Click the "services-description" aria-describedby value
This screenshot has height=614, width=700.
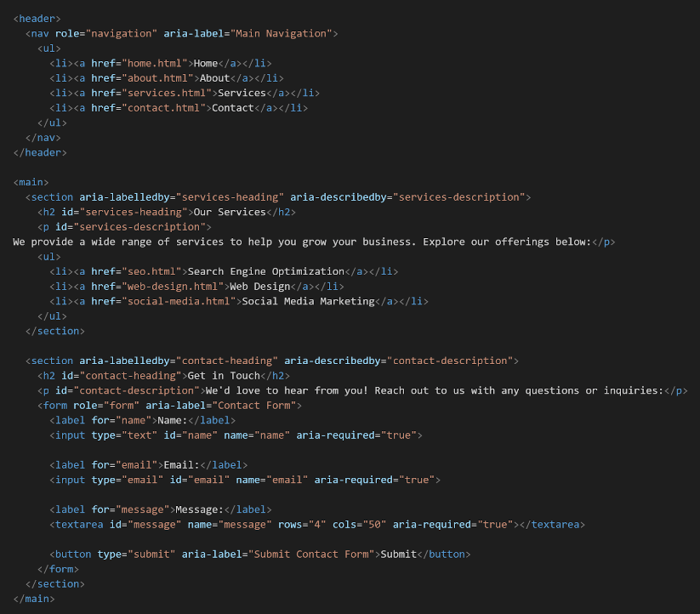point(459,197)
